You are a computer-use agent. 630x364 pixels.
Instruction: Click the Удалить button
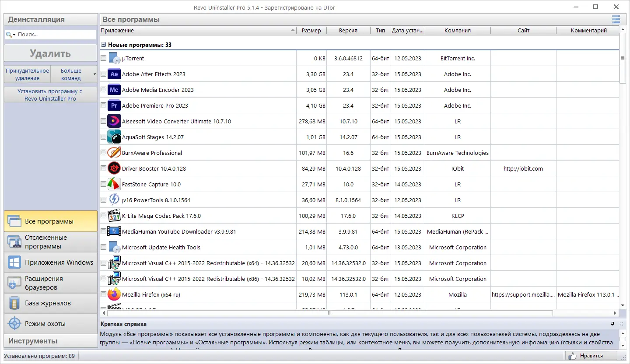[x=51, y=53]
